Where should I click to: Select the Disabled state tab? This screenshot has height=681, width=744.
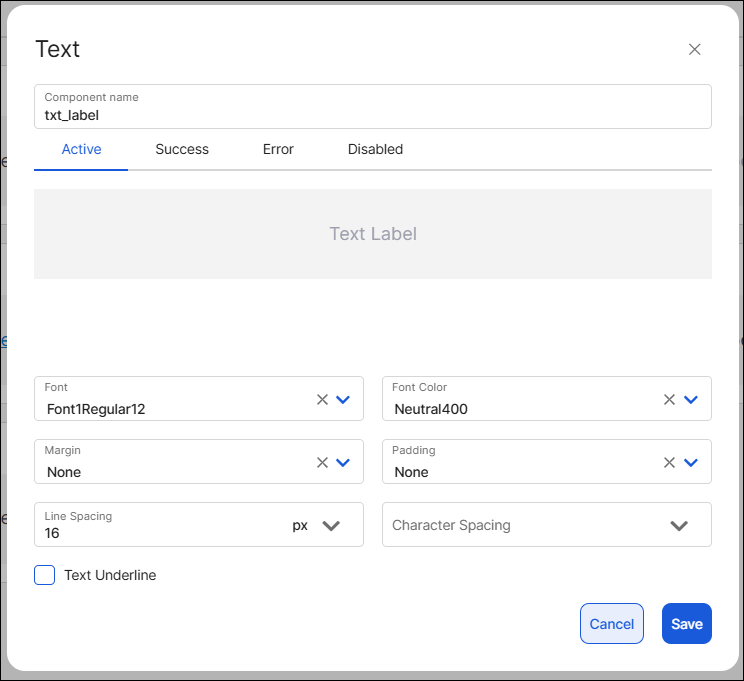coord(375,149)
